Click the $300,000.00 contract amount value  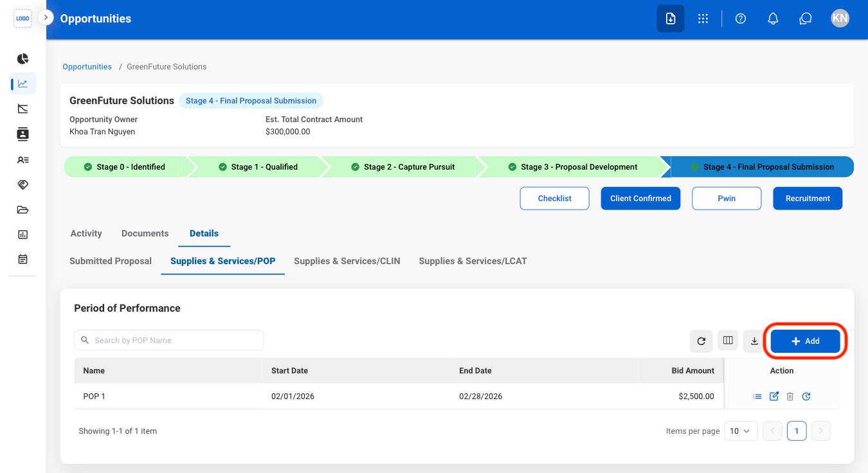tap(288, 132)
